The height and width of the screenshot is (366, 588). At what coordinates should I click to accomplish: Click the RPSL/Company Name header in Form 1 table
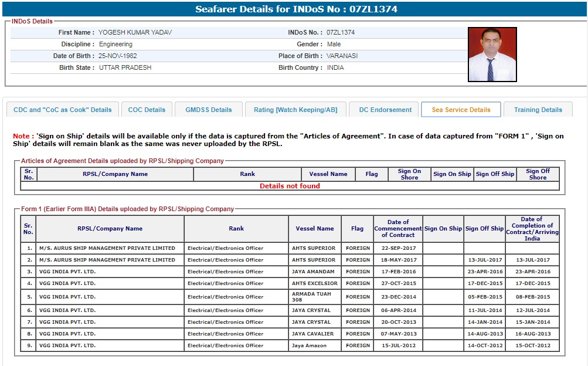click(x=110, y=229)
